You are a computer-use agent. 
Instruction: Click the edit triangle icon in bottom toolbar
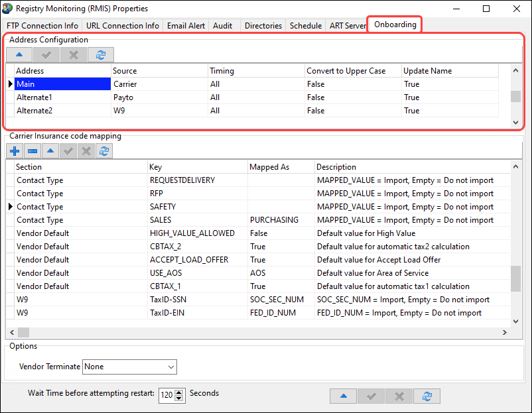pyautogui.click(x=344, y=396)
